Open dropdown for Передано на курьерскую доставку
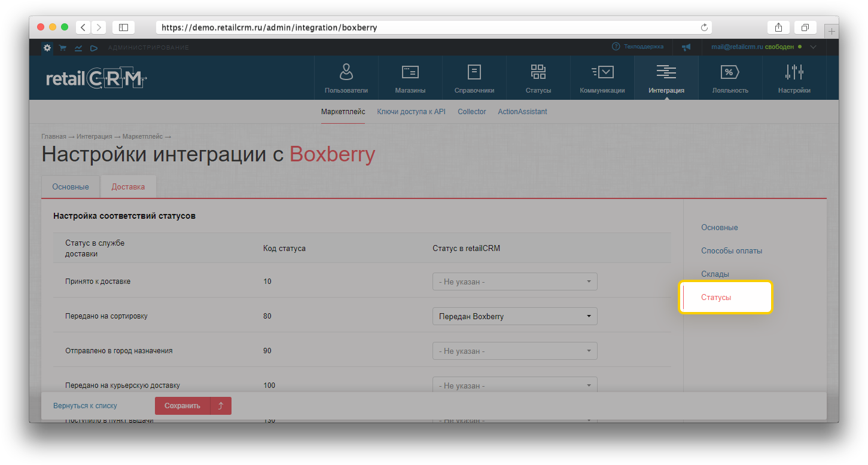The width and height of the screenshot is (868, 465). pyautogui.click(x=514, y=385)
